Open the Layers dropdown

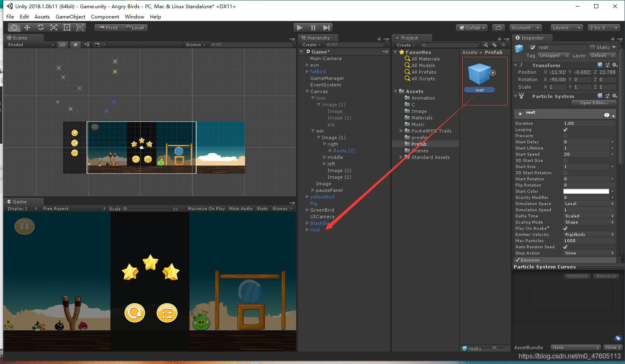[x=566, y=28]
